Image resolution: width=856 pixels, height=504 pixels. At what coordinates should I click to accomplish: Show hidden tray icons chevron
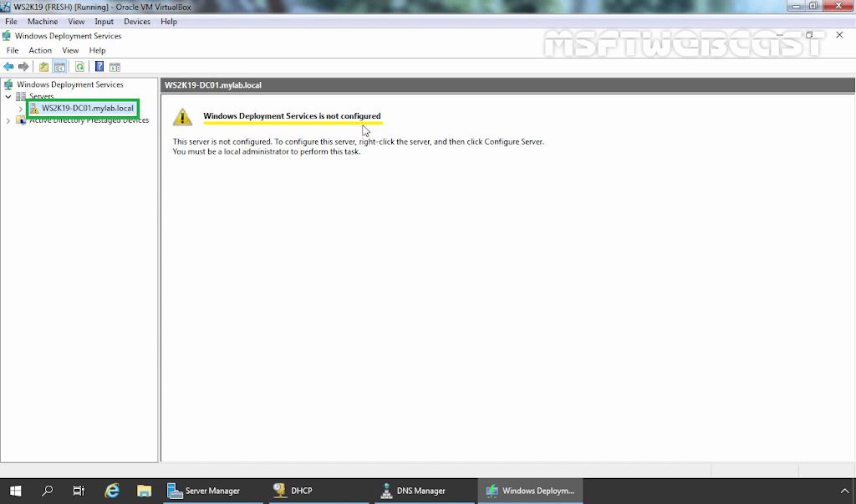pos(844,491)
